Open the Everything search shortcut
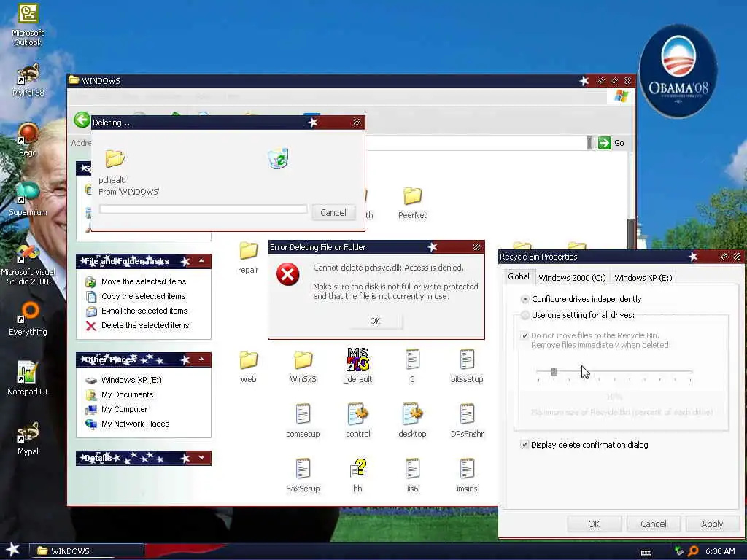 click(28, 319)
